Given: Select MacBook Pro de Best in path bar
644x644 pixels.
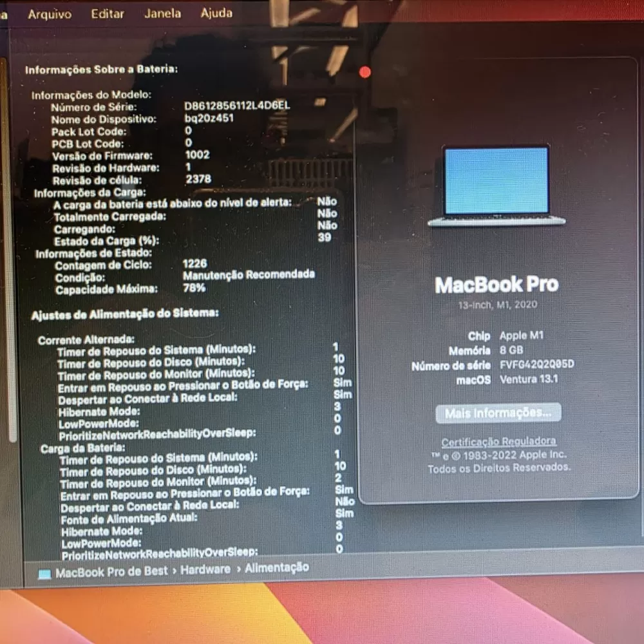Looking at the screenshot, I should (x=111, y=571).
